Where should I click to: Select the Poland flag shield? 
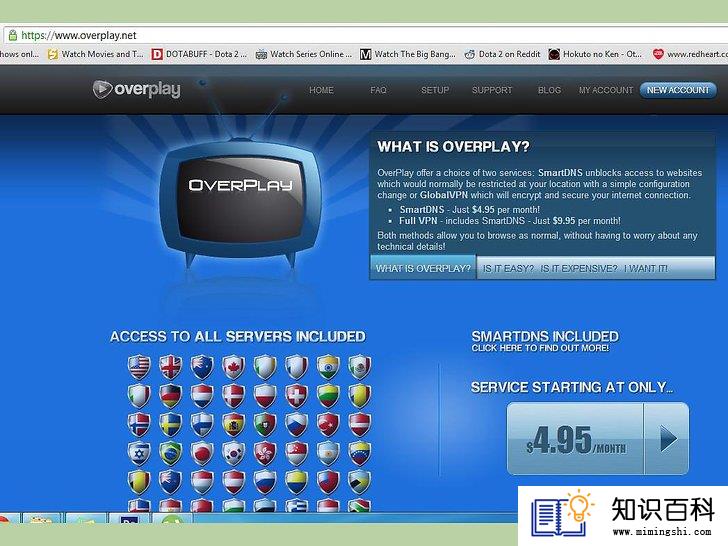265,396
